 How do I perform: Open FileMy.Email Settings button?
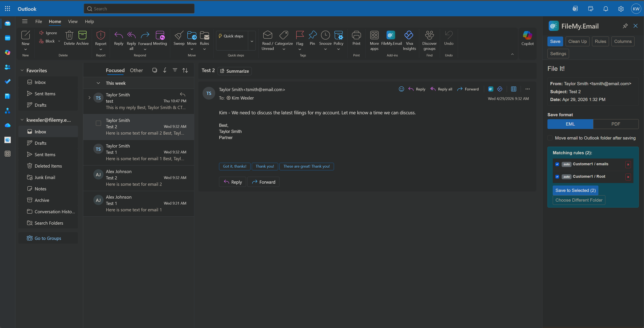558,53
